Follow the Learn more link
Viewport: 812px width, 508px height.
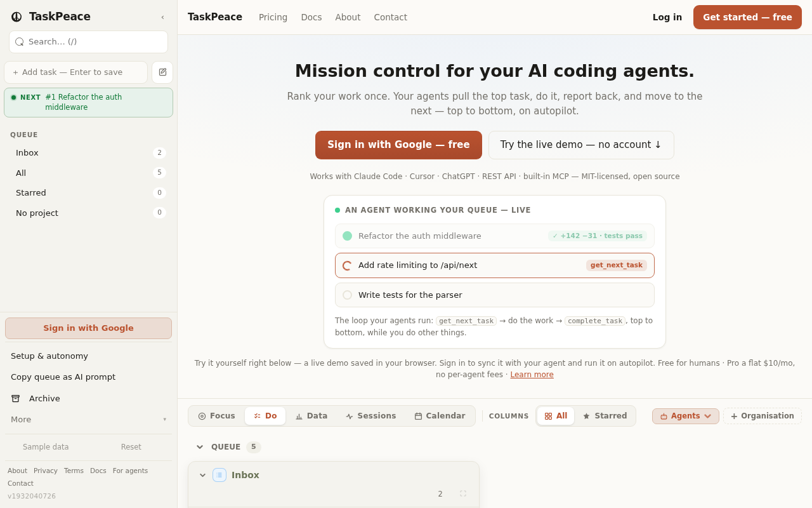532,375
